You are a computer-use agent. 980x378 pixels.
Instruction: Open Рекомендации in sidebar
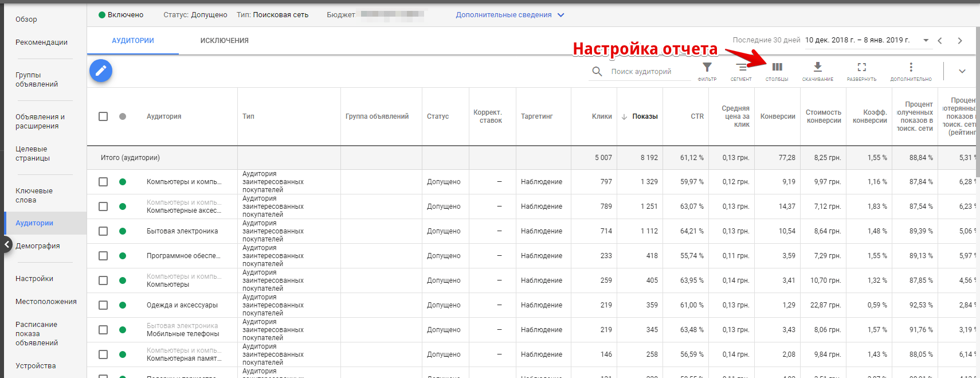pos(41,42)
